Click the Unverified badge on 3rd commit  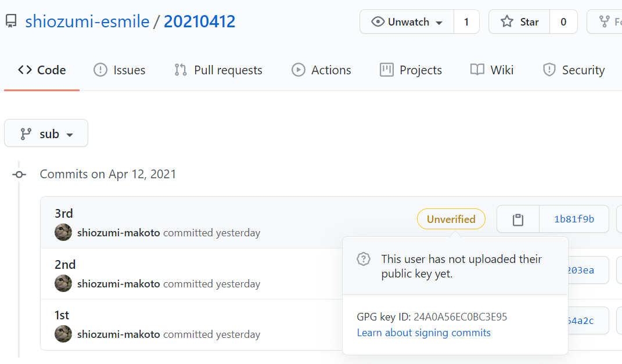[x=451, y=219]
